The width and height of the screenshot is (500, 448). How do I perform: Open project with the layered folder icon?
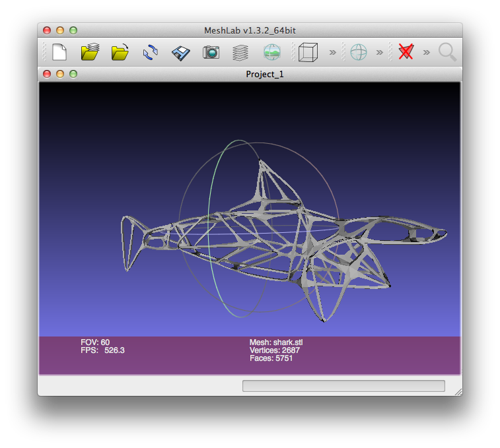(90, 52)
